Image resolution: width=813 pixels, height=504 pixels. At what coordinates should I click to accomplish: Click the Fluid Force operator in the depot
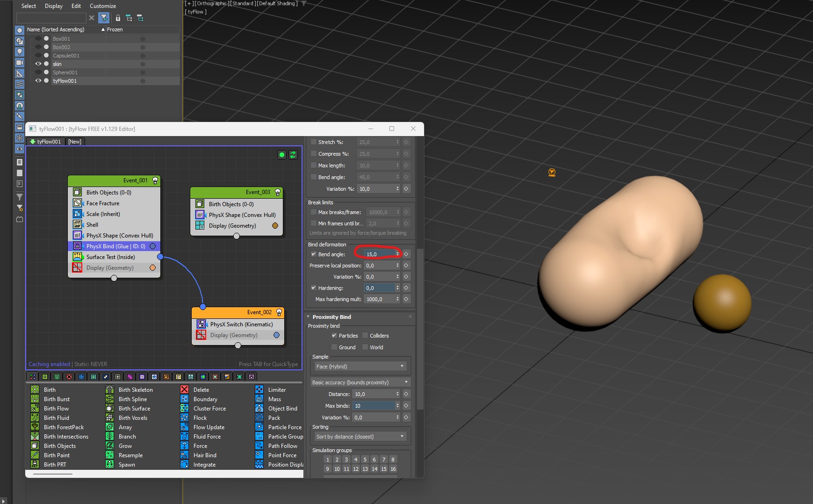coord(207,437)
